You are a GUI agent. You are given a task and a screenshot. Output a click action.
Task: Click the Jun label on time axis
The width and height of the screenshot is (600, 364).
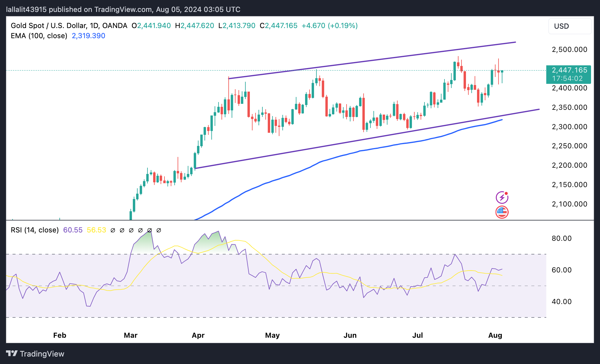pyautogui.click(x=350, y=335)
